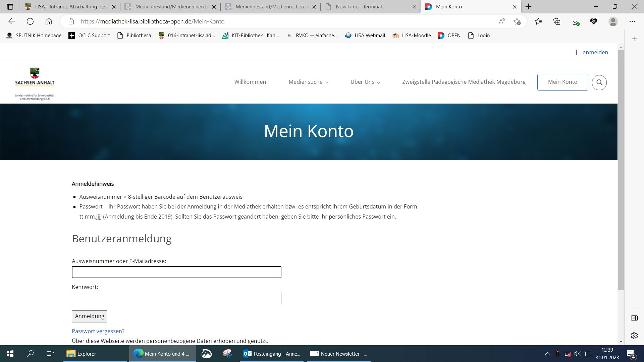Click the page vertical scrollbar
Viewport: 644px width, 362px height.
click(x=621, y=170)
